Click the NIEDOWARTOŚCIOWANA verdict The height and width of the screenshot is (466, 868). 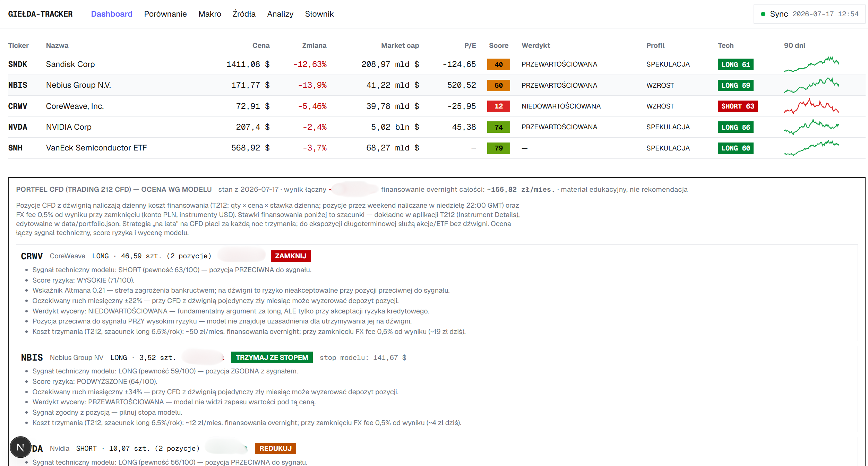coord(561,106)
